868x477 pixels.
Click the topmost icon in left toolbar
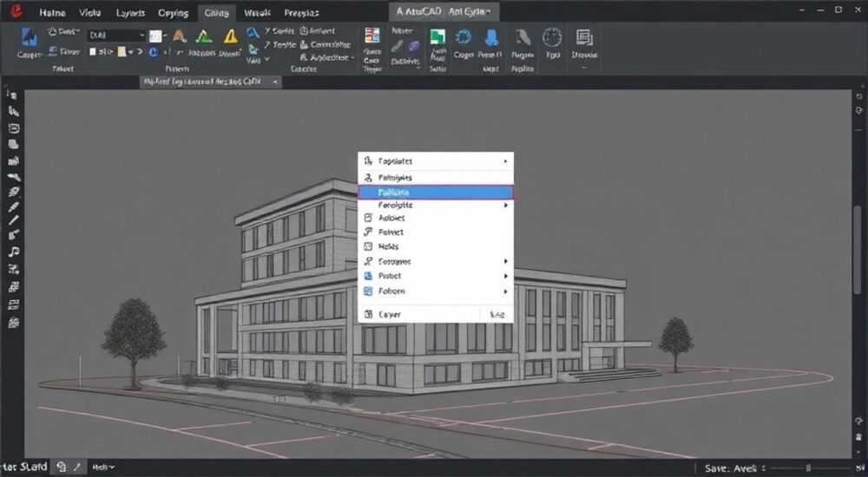[12, 95]
